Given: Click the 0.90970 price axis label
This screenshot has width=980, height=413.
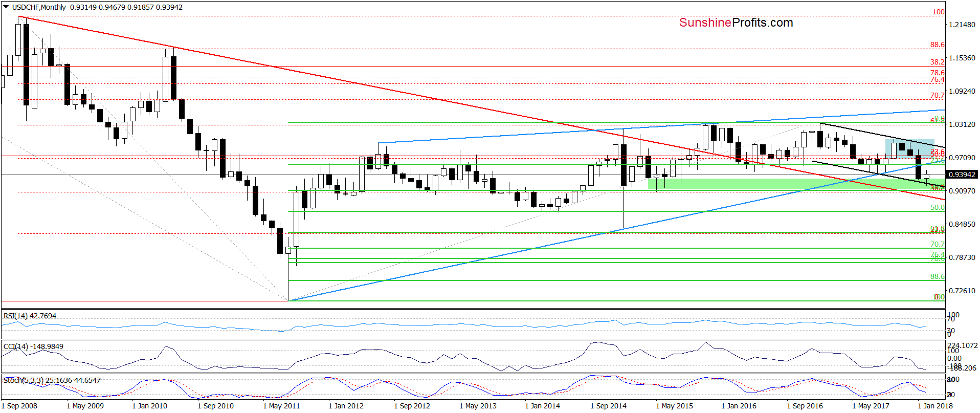Looking at the screenshot, I should tap(962, 191).
